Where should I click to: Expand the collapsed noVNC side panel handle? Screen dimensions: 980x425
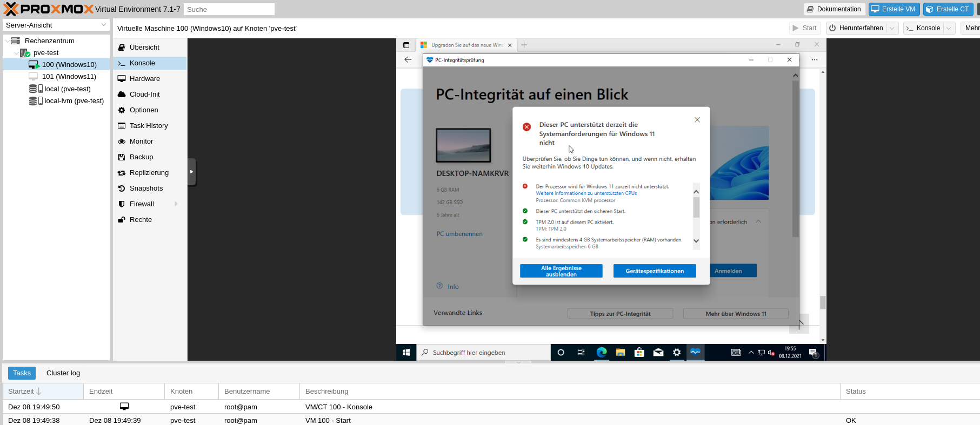[191, 172]
